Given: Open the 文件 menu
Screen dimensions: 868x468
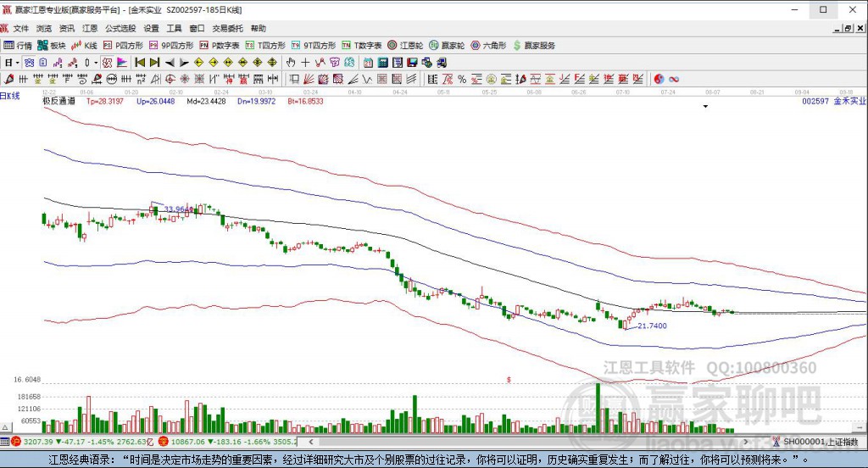Looking at the screenshot, I should coord(20,28).
